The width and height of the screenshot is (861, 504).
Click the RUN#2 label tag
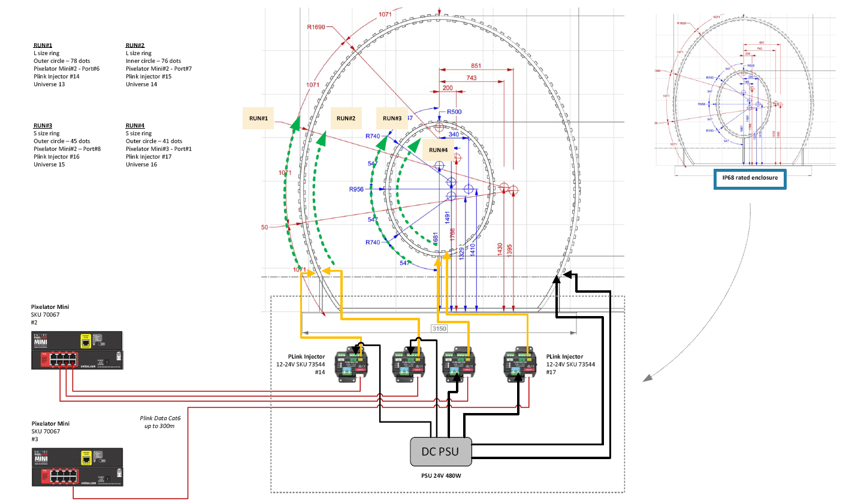(x=346, y=119)
